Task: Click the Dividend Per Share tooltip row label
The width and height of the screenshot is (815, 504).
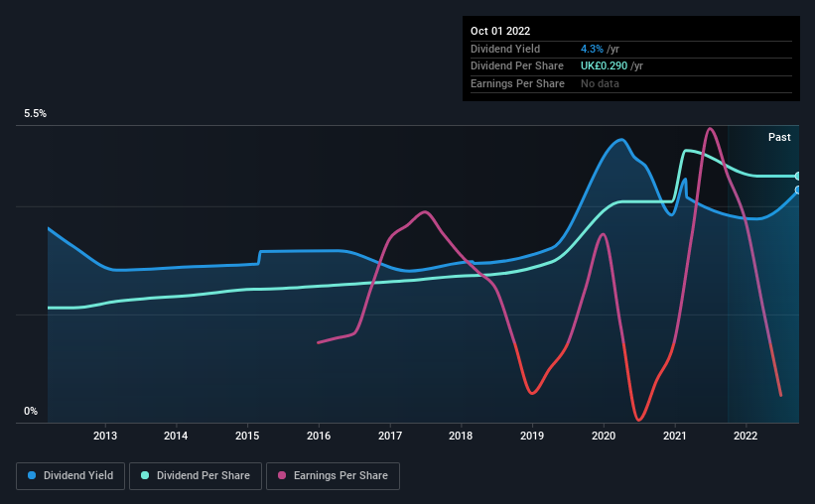Action: point(516,66)
